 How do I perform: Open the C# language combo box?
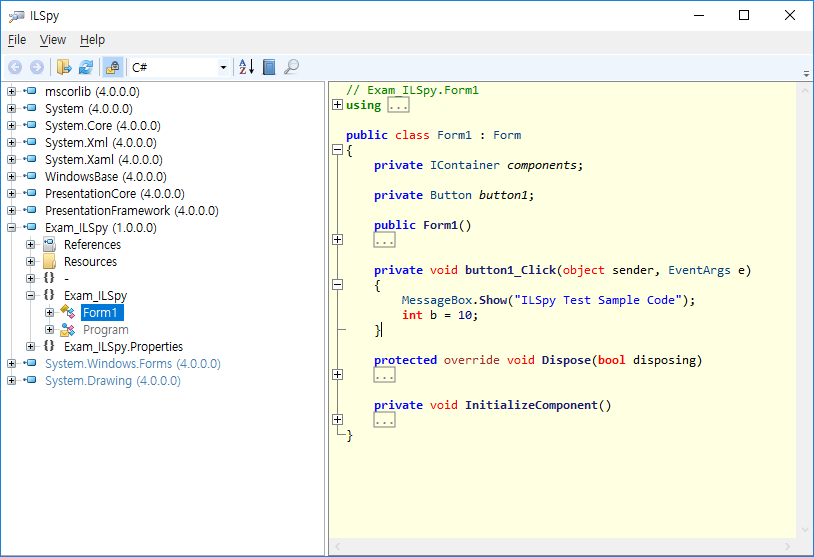179,67
